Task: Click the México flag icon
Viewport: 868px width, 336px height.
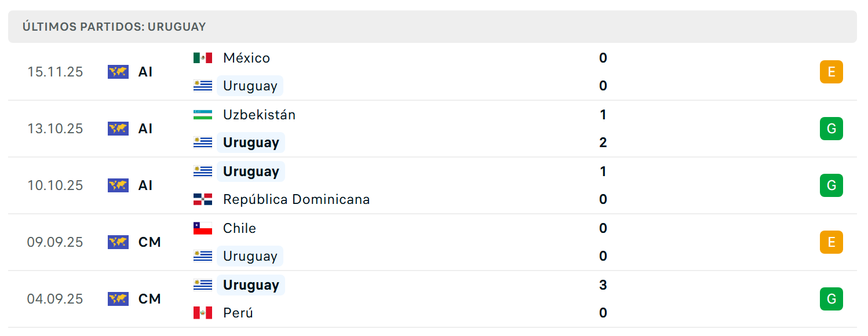Action: 203,58
